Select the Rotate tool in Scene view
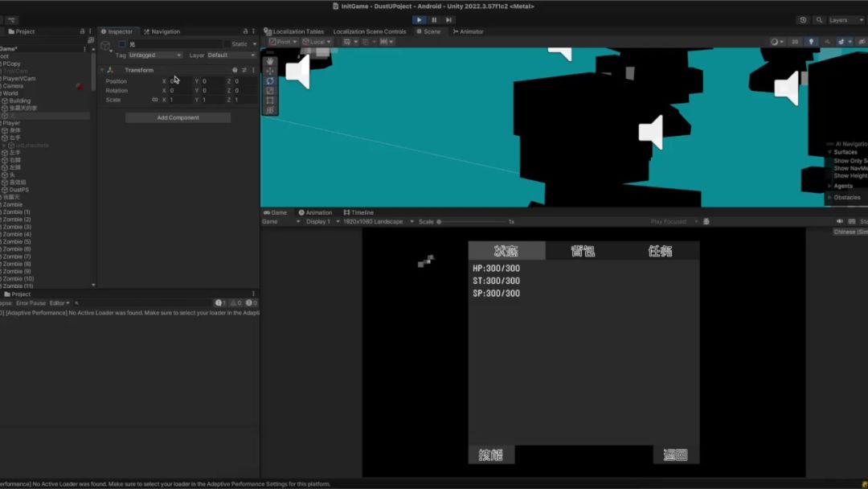This screenshot has height=489, width=868. coord(270,80)
